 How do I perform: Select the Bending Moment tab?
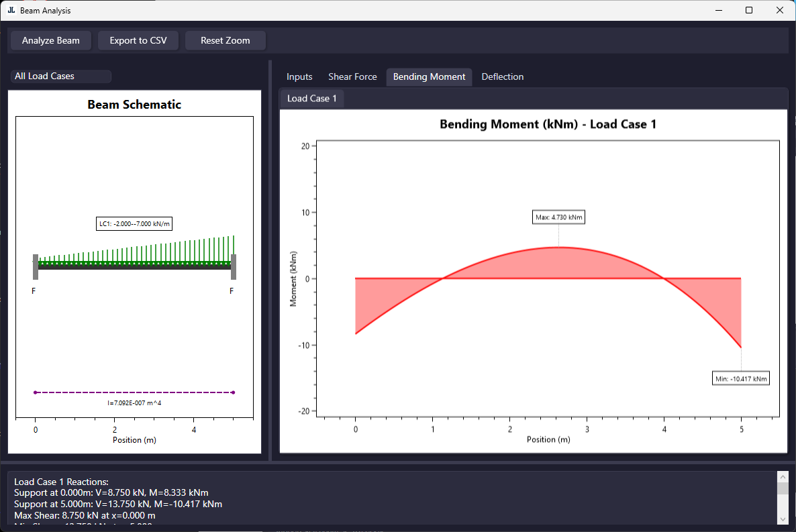[x=429, y=77]
